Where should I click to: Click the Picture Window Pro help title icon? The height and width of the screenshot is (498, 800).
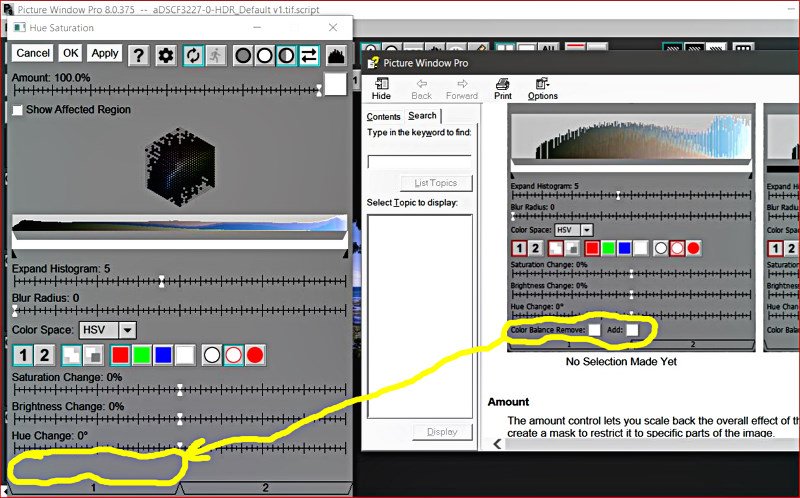[x=373, y=63]
